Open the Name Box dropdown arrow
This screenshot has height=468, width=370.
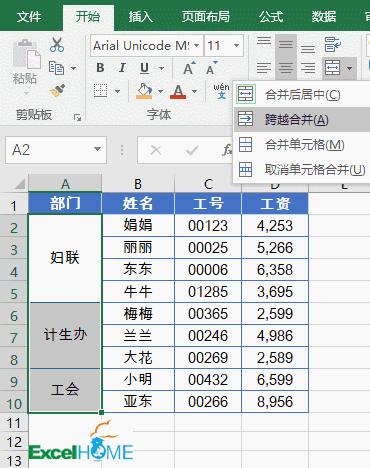97,149
